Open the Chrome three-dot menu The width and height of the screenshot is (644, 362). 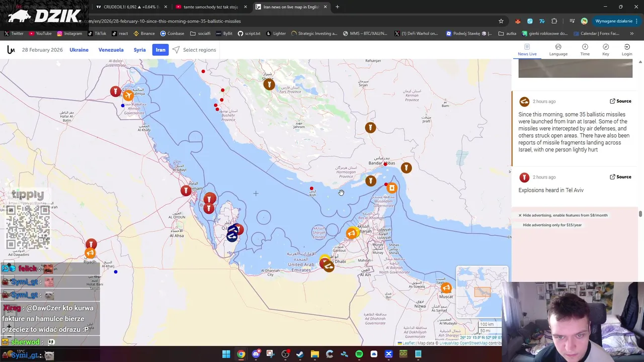(x=636, y=21)
